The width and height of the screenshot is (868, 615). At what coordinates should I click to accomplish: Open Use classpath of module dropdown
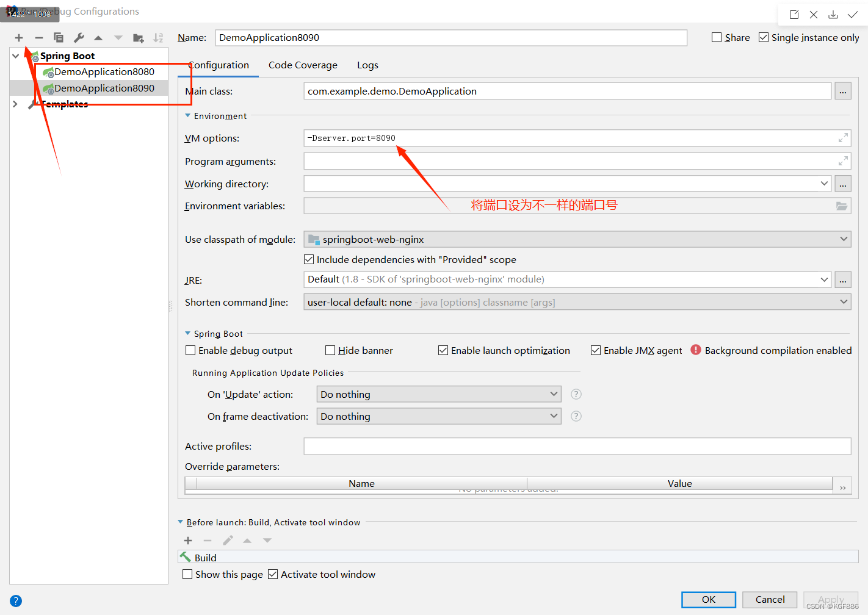(844, 239)
